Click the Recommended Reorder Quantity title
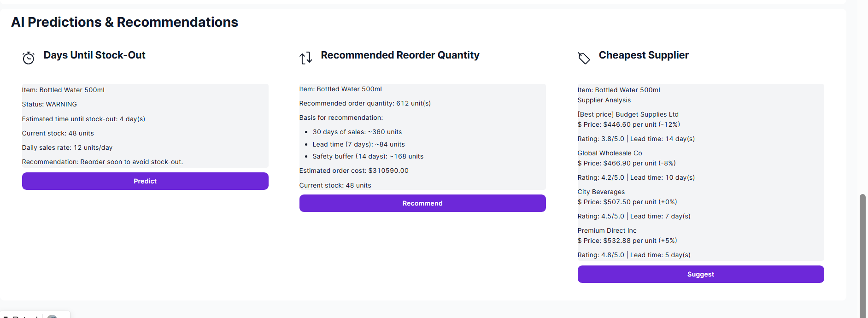The height and width of the screenshot is (318, 868). 400,55
